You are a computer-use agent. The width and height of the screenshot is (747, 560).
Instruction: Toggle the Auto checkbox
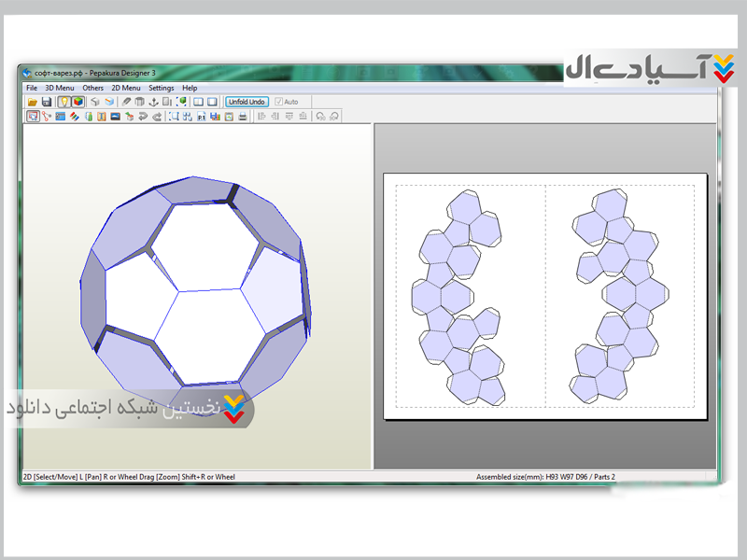pos(279,102)
